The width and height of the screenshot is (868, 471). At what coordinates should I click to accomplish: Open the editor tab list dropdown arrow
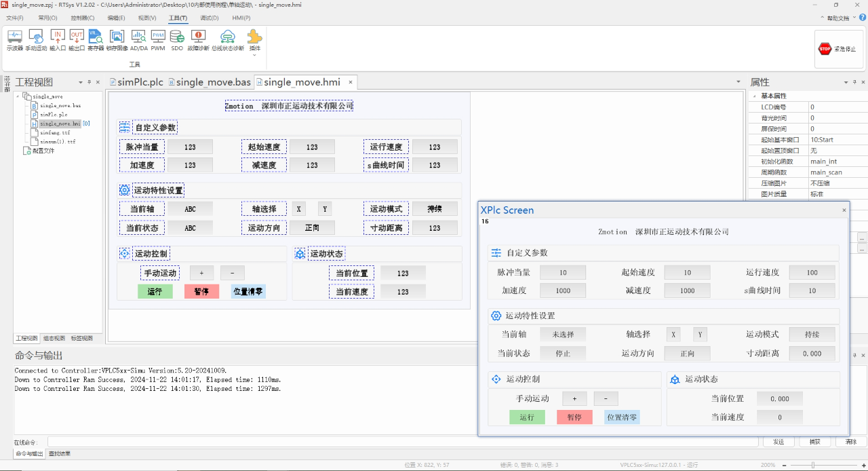(738, 82)
